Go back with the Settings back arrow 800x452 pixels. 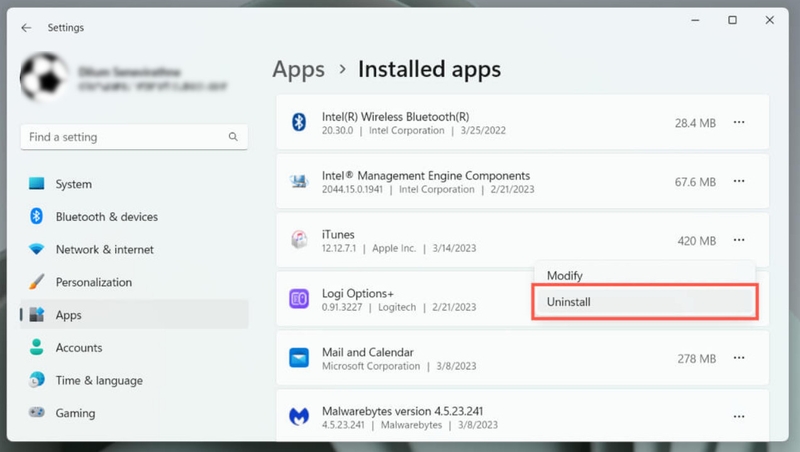[27, 28]
